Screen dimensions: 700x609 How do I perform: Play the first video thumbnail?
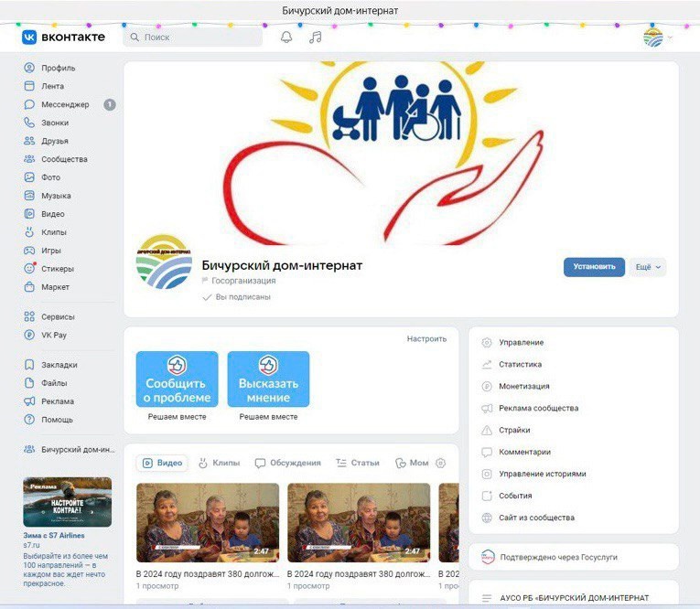208,522
